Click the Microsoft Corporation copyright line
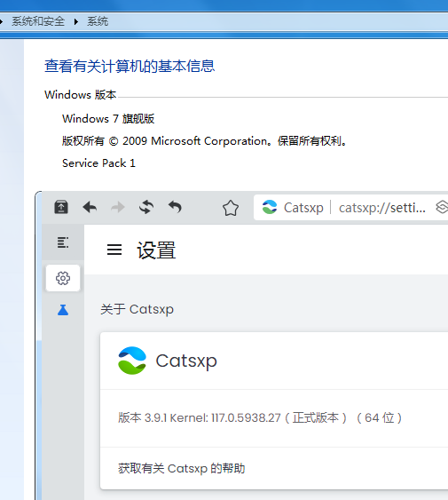Image resolution: width=448 pixels, height=500 pixels. pyautogui.click(x=205, y=141)
